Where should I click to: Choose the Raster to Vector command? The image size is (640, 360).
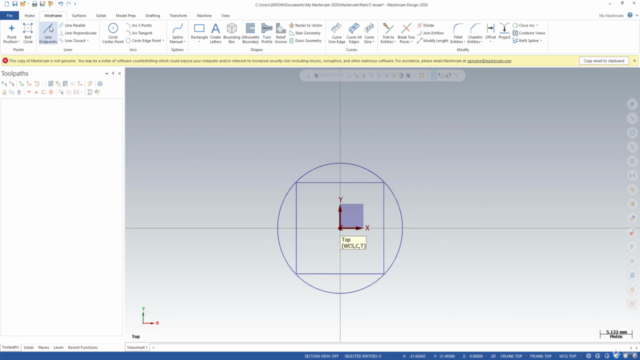click(306, 25)
